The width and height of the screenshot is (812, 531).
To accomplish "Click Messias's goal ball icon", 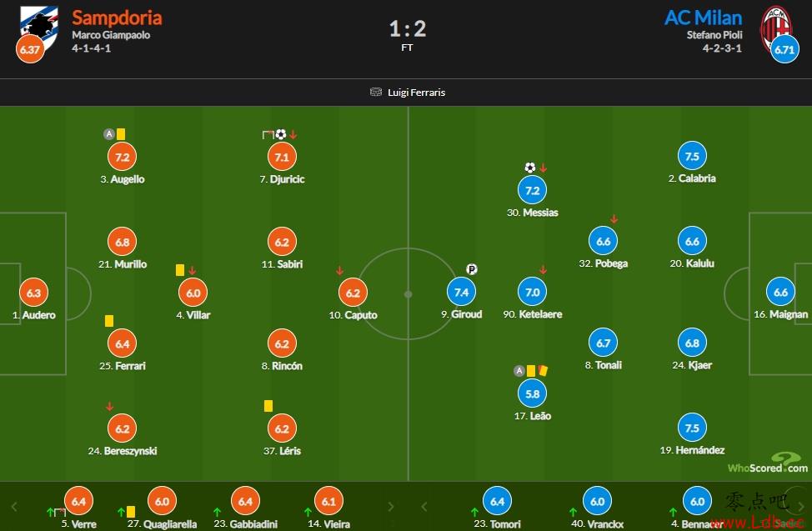I will (x=529, y=168).
